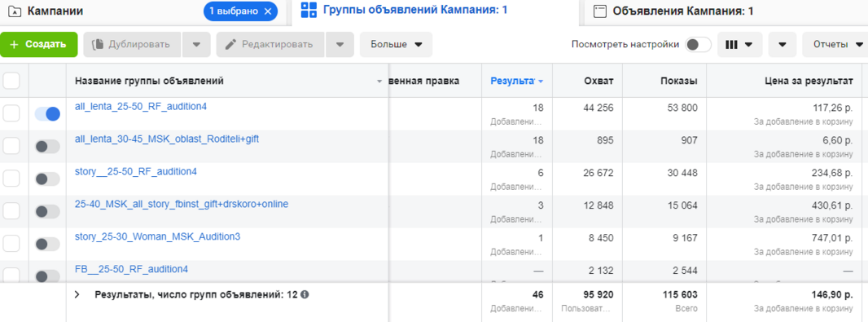Open the Дублировать dropdown arrow
This screenshot has width=868, height=322.
coord(196,45)
